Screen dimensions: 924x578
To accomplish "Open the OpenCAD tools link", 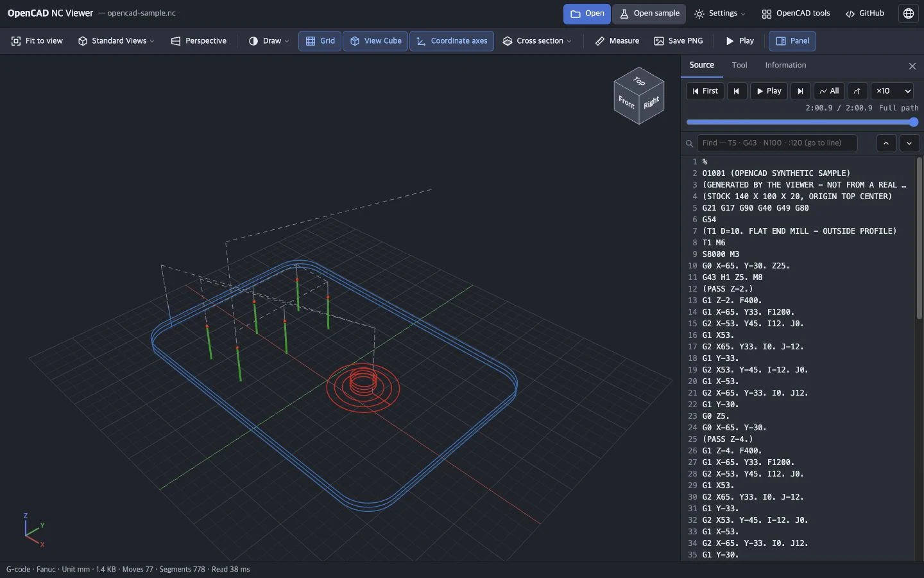I will (796, 13).
